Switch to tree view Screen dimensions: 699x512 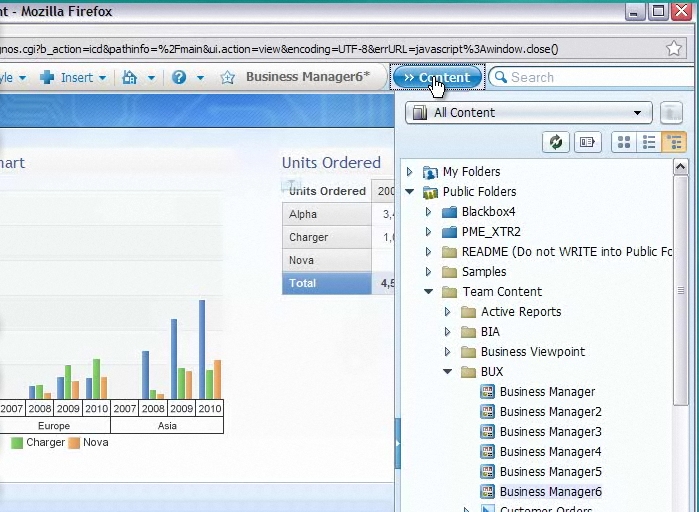(674, 142)
